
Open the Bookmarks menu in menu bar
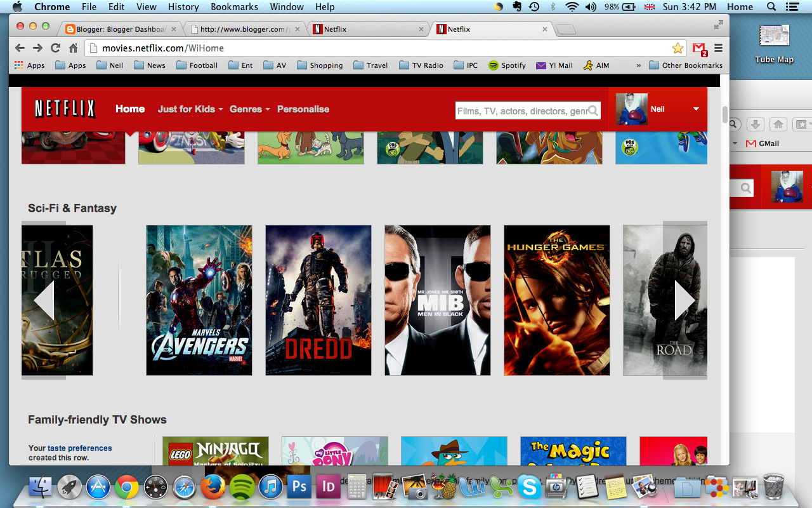[234, 7]
